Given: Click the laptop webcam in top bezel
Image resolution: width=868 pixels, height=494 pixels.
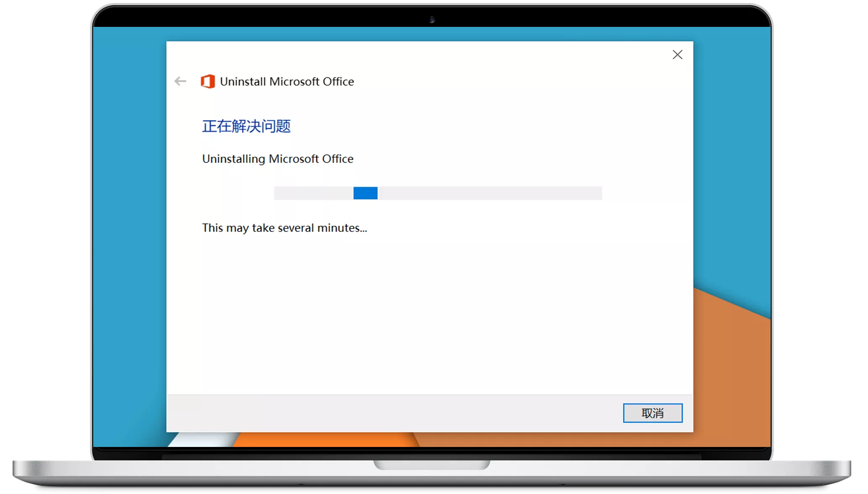Looking at the screenshot, I should [432, 19].
